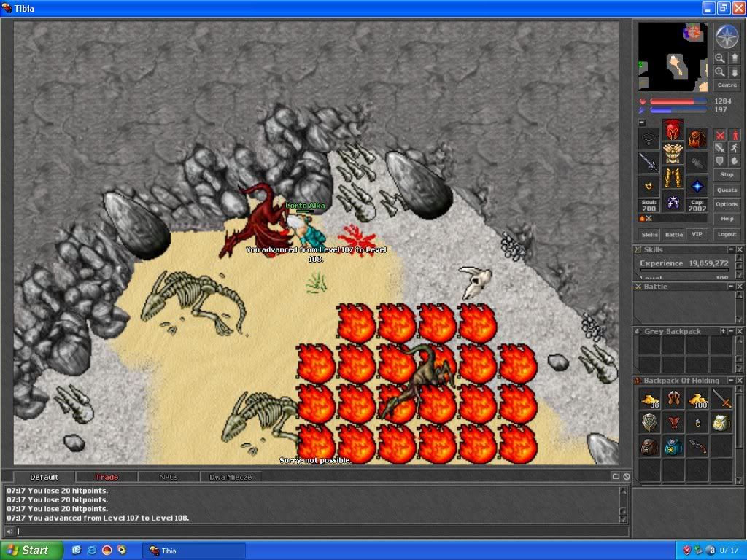Toggle the chat mute speaker icon
This screenshot has width=747, height=560.
pos(9,532)
